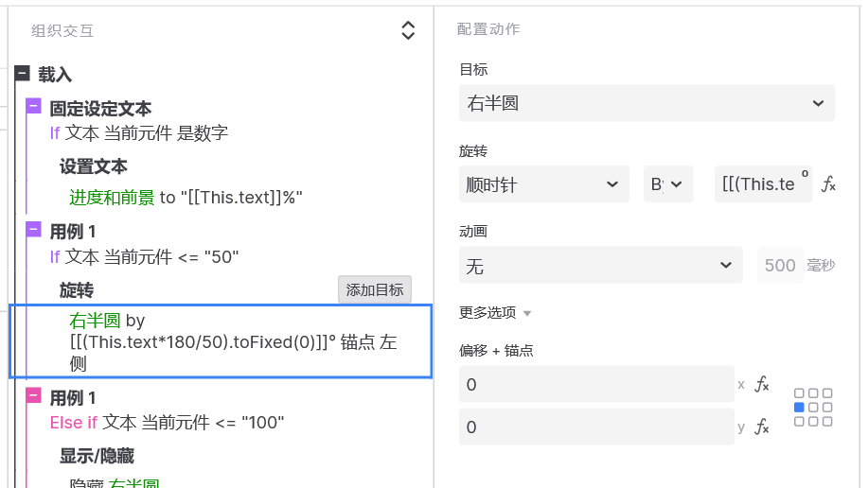Collapse the 固定设定文本 case
The height and width of the screenshot is (488, 868).
click(x=34, y=106)
